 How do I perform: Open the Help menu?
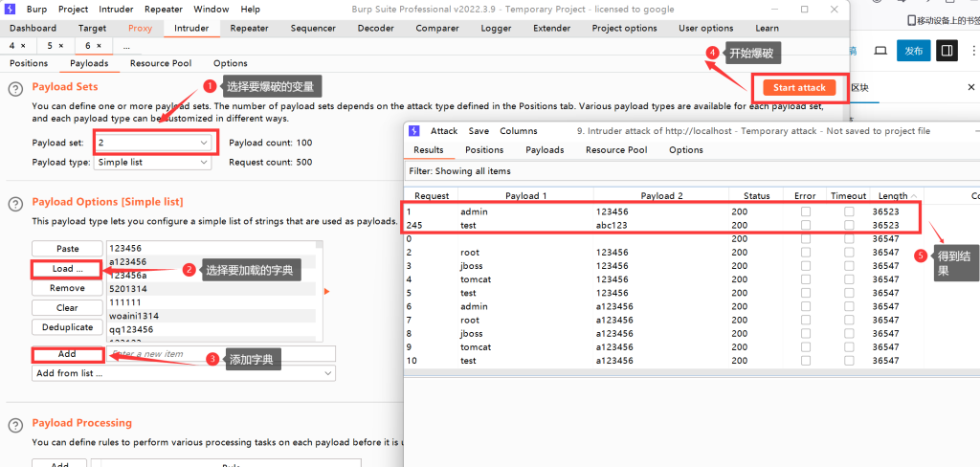(x=250, y=10)
